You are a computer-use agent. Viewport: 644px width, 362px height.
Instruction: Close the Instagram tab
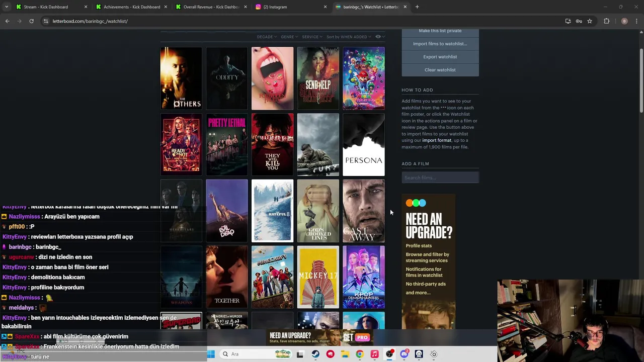point(325,7)
